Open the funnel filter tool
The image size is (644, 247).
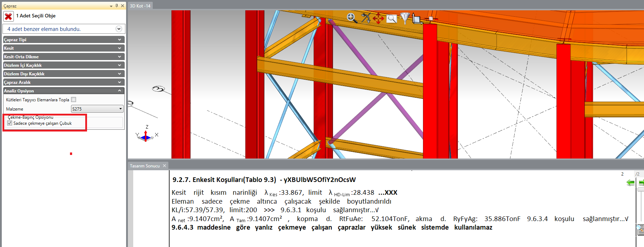point(405,18)
